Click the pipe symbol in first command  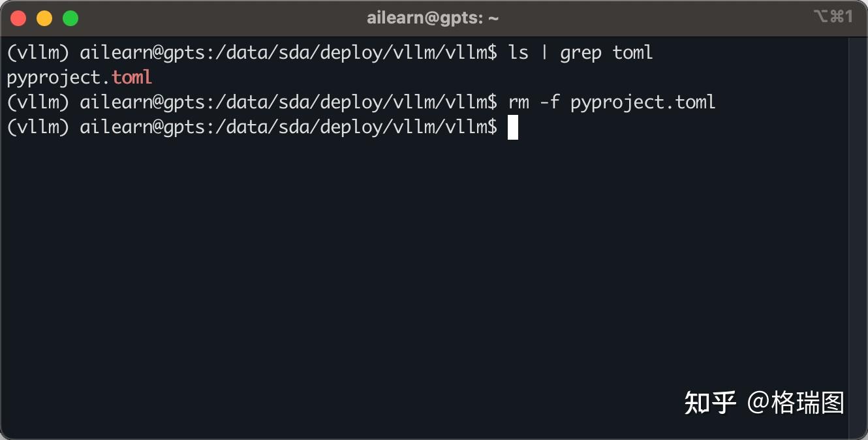(x=544, y=52)
